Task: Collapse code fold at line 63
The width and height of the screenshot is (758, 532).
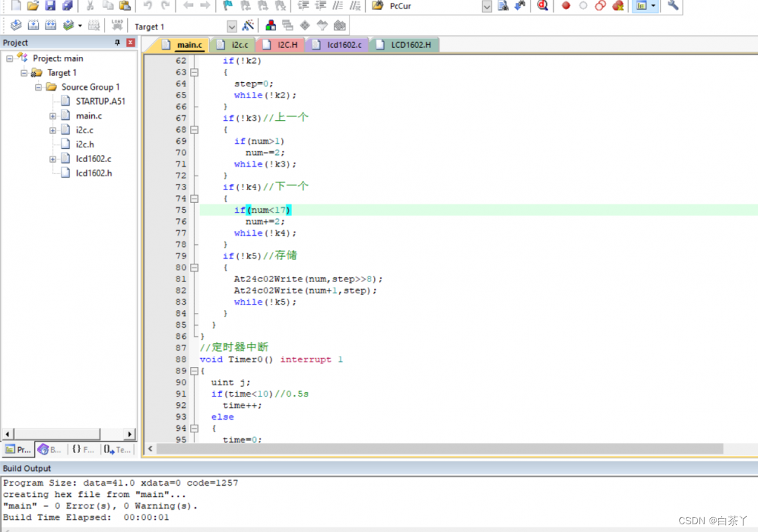Action: (194, 72)
